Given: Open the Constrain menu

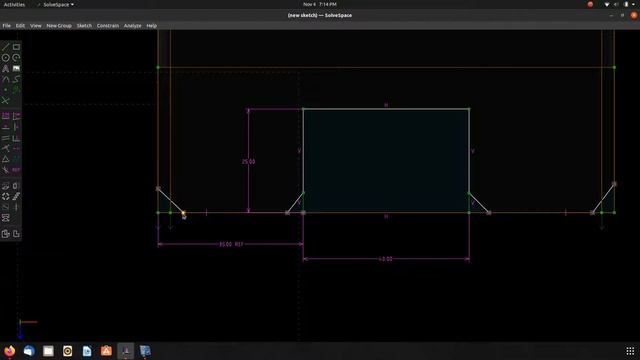Looking at the screenshot, I should (x=108, y=26).
